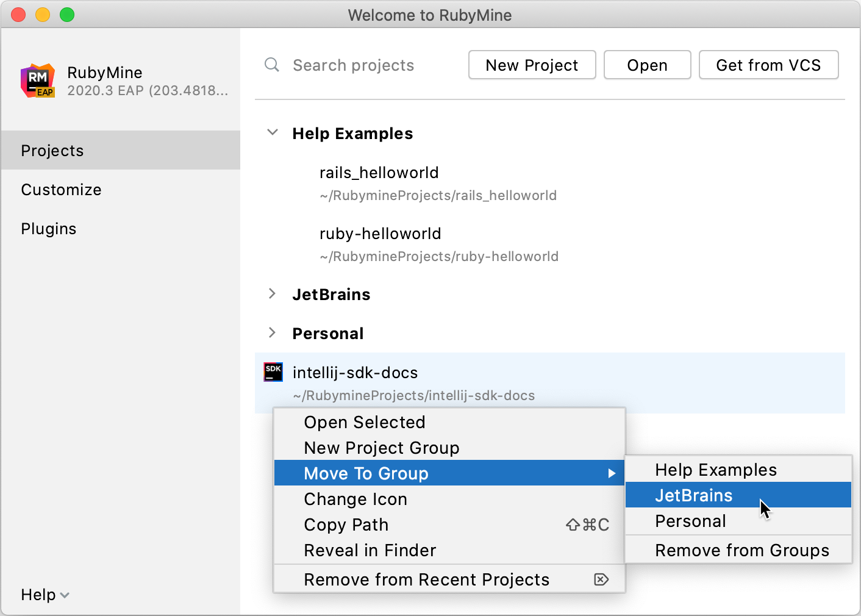The image size is (861, 616).
Task: Click the ~/RubymineProjects/rails_helloworld path
Action: (x=438, y=195)
